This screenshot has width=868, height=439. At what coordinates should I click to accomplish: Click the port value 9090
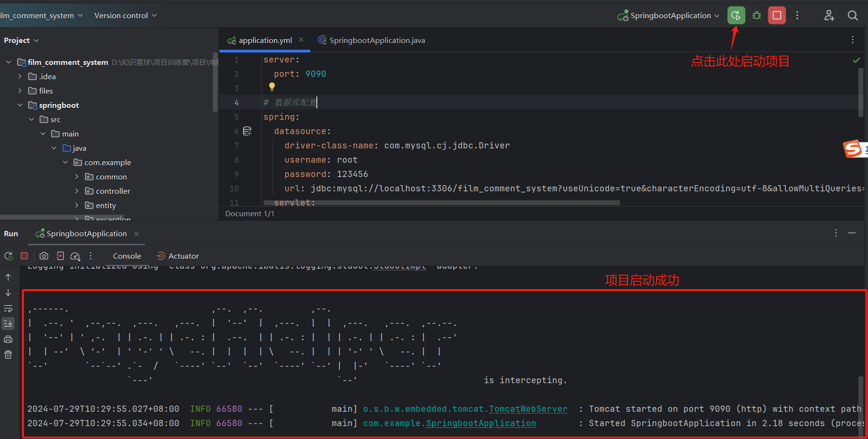315,74
